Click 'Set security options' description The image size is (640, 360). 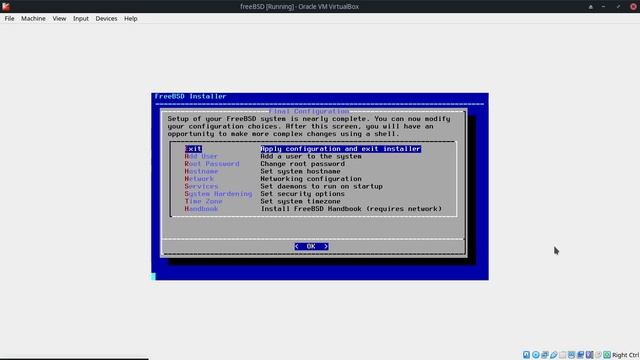pyautogui.click(x=302, y=194)
